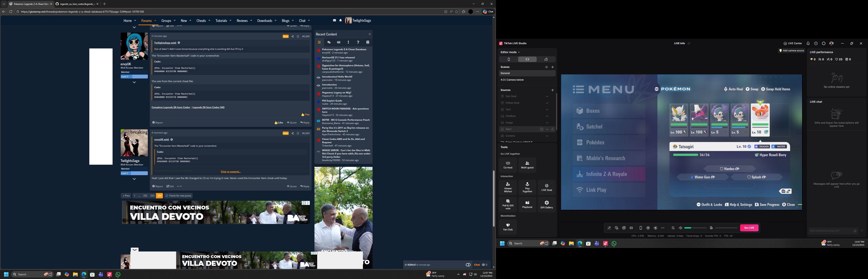Open the Viewer Wishes interaction tool
This screenshot has width=868, height=279.
coord(508,187)
